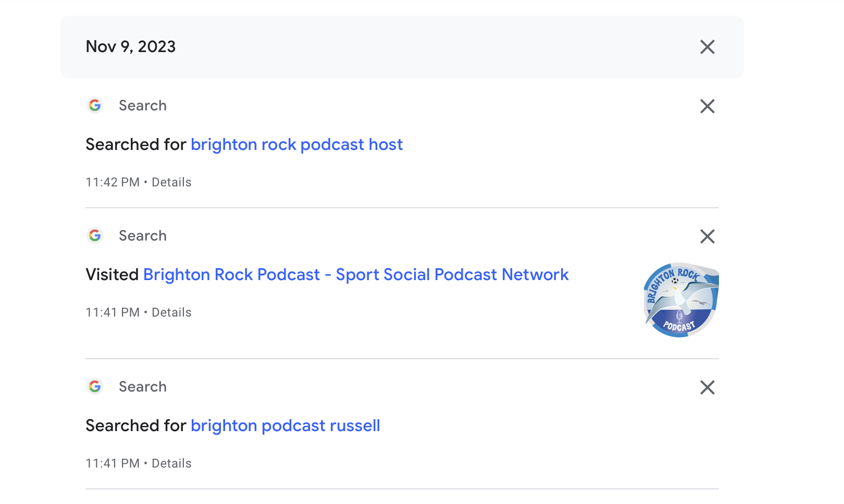Click Search label above 'brighton rock podcast host'

[x=143, y=106]
